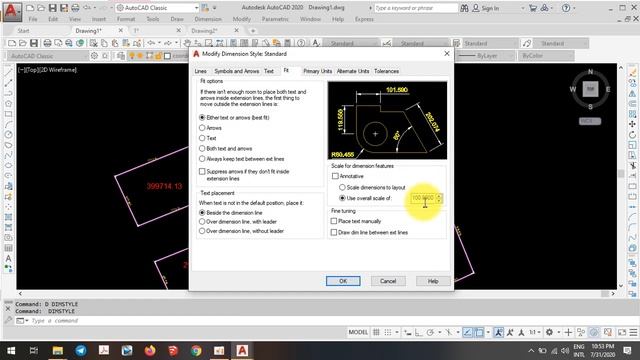Select Always keep text between ext lines
Viewport: 640px width, 360px height.
pyautogui.click(x=202, y=159)
